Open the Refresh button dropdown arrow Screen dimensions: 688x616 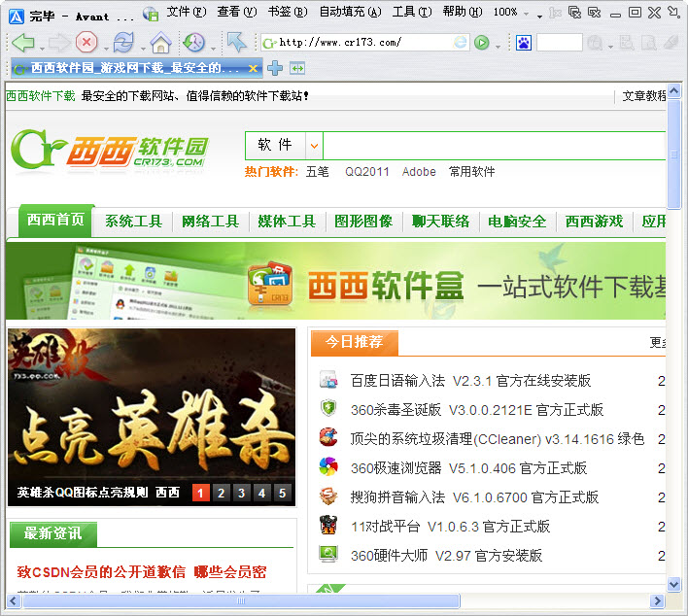143,48
